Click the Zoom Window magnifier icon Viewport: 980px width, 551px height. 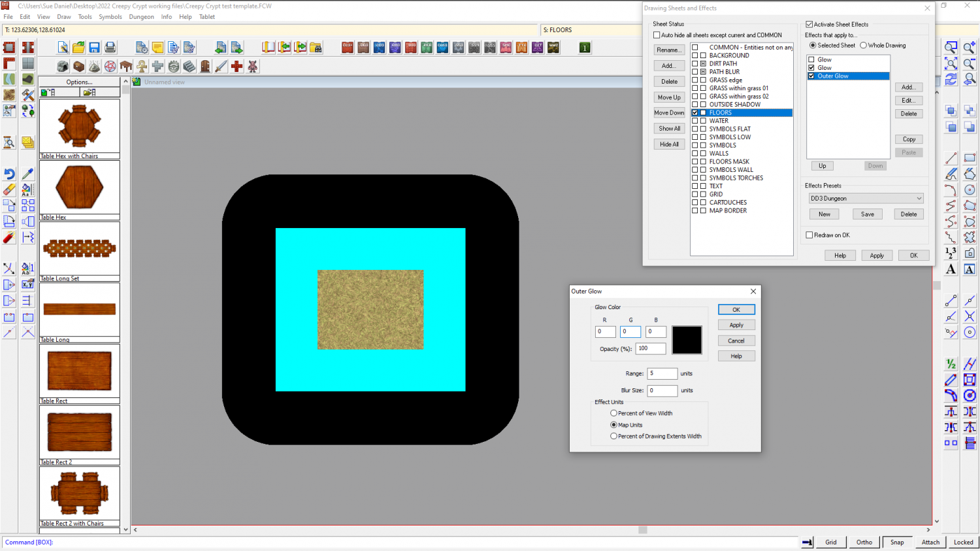coord(951,48)
